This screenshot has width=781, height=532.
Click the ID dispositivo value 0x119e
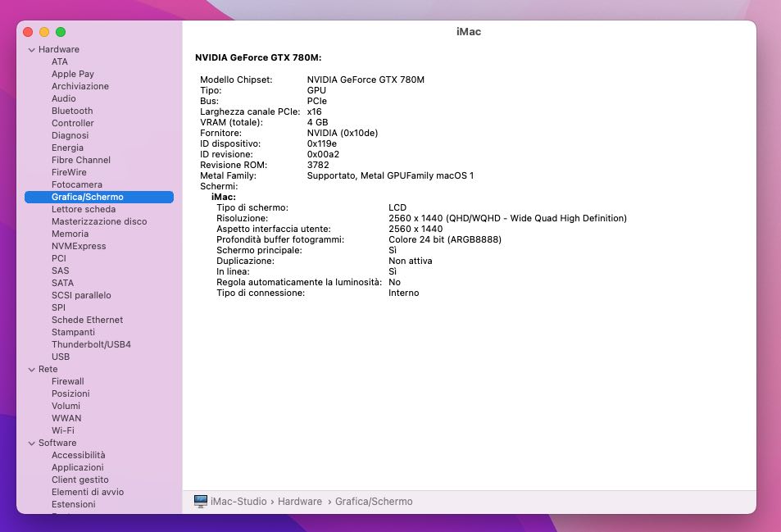tap(322, 144)
